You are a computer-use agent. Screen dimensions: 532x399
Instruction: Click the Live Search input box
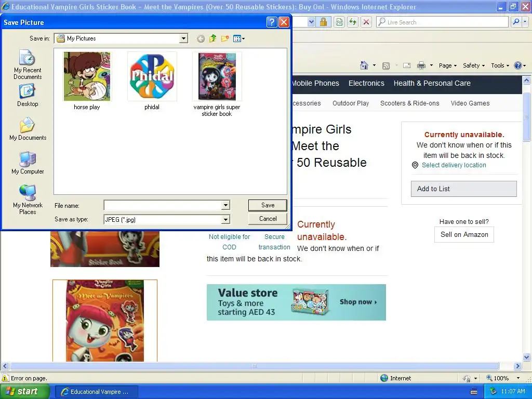click(443, 22)
